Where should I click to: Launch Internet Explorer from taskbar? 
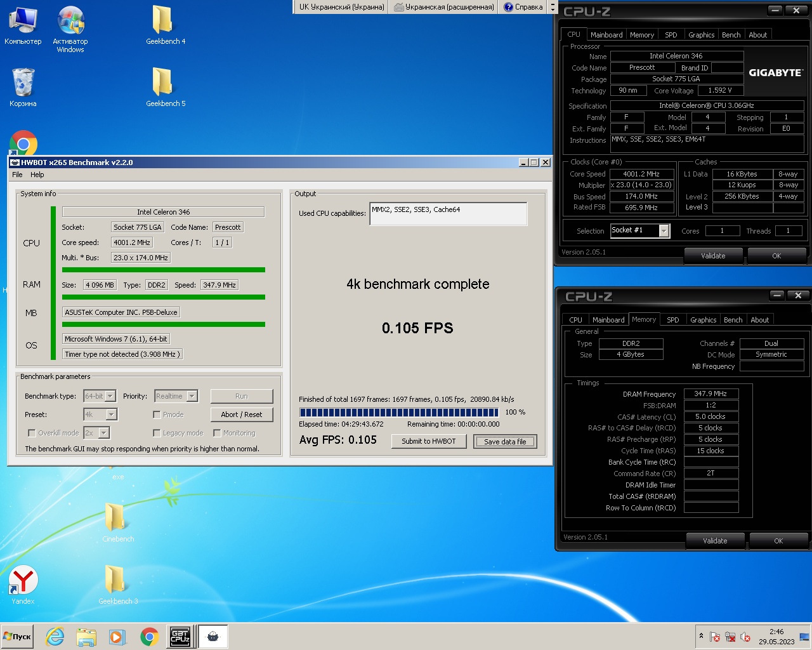[x=55, y=637]
